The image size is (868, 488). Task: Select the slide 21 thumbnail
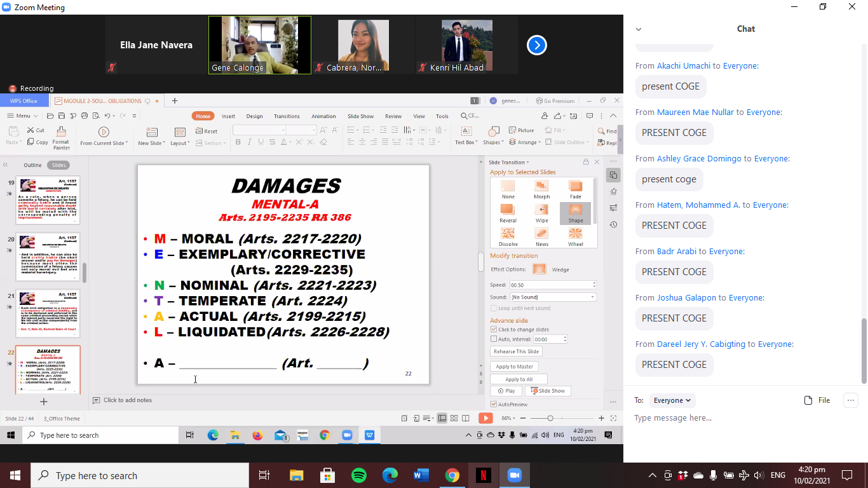[x=48, y=313]
